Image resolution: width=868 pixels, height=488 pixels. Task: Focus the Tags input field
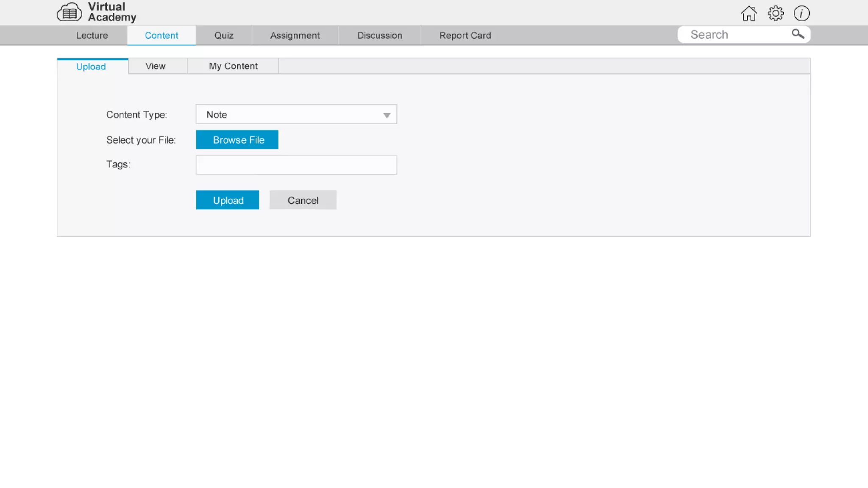[x=296, y=165]
